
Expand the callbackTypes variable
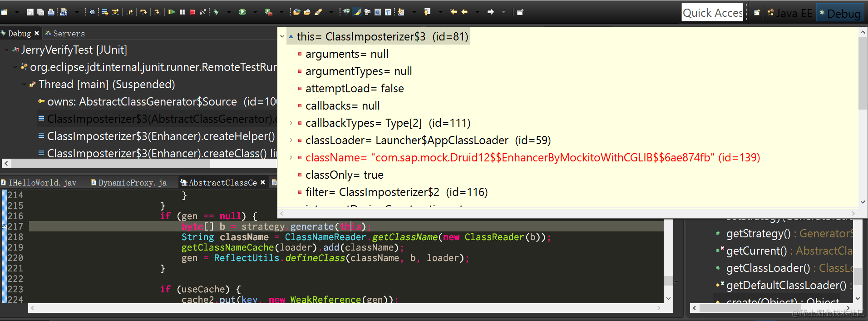pos(291,123)
